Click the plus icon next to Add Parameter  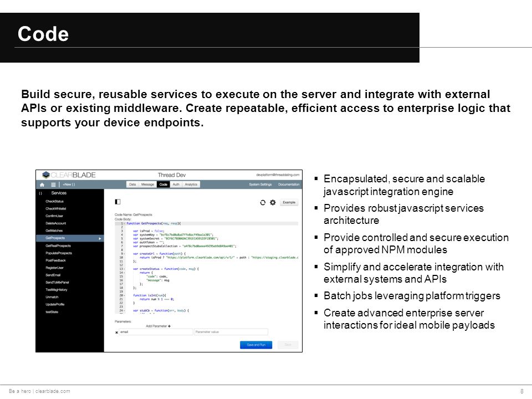170,326
